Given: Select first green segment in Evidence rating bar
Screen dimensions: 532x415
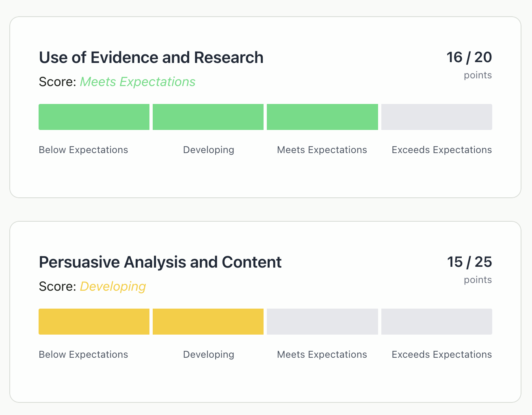Looking at the screenshot, I should coord(94,117).
